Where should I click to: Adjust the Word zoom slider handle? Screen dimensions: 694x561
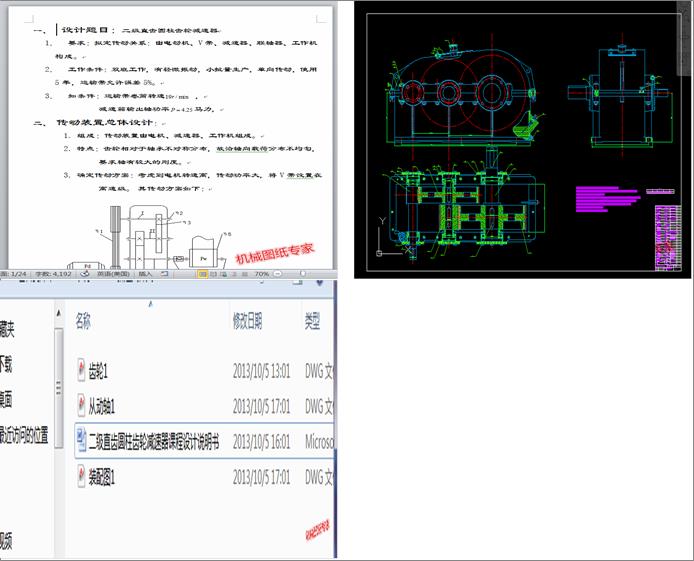click(x=303, y=274)
